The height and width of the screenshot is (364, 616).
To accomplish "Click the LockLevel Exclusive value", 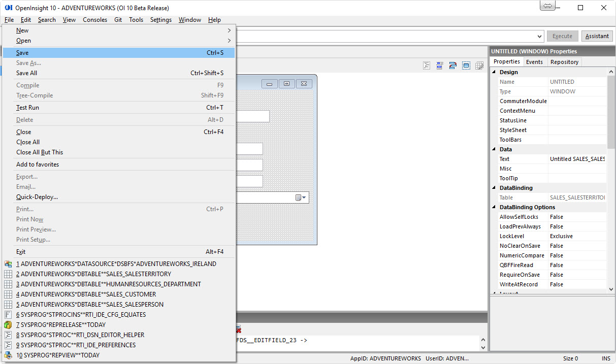I will coord(577,236).
